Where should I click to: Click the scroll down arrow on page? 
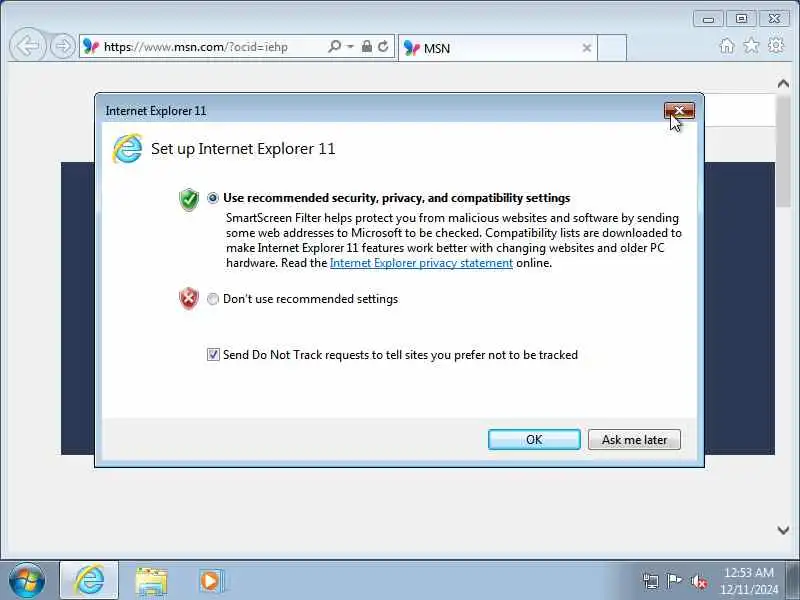[783, 531]
